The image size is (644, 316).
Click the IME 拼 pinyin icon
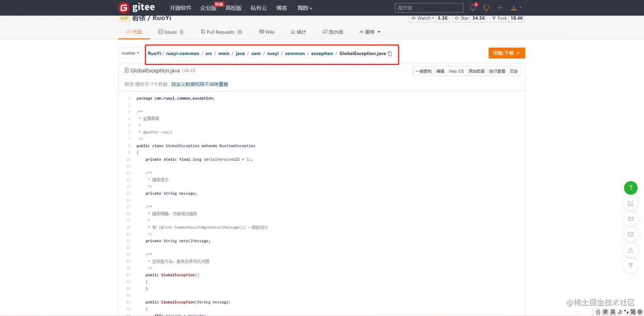(x=605, y=312)
